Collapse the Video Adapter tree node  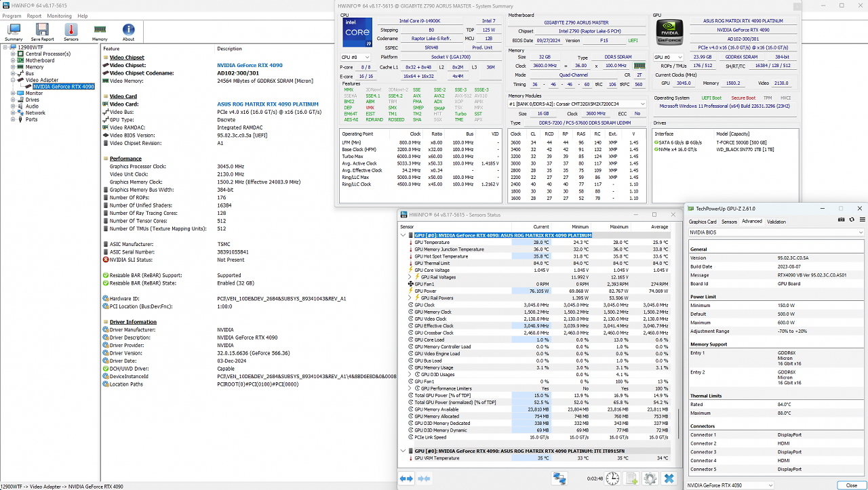point(13,80)
